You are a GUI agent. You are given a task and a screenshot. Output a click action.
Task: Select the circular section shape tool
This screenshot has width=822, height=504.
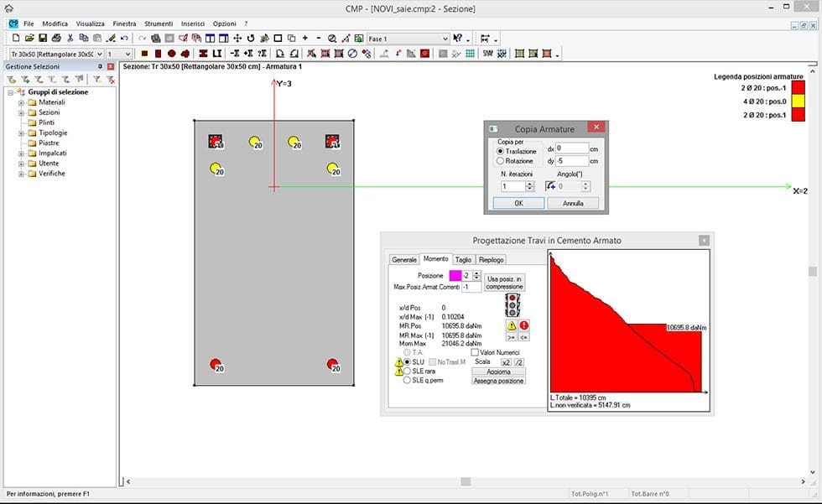(x=171, y=54)
